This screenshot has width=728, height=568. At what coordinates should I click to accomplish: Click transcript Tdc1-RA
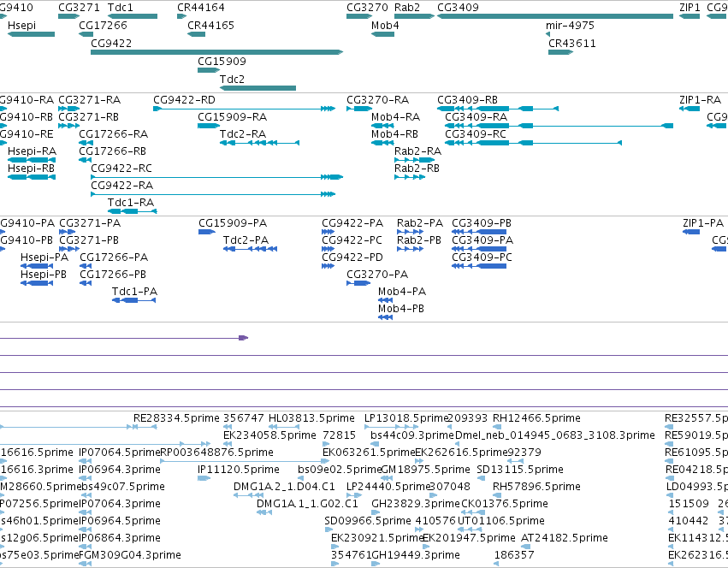[133, 212]
